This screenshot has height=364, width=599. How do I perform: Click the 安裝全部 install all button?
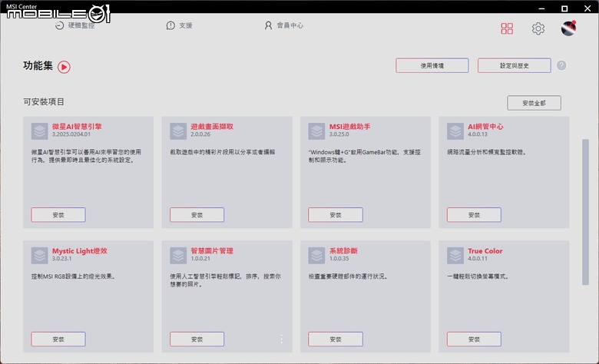coord(534,103)
